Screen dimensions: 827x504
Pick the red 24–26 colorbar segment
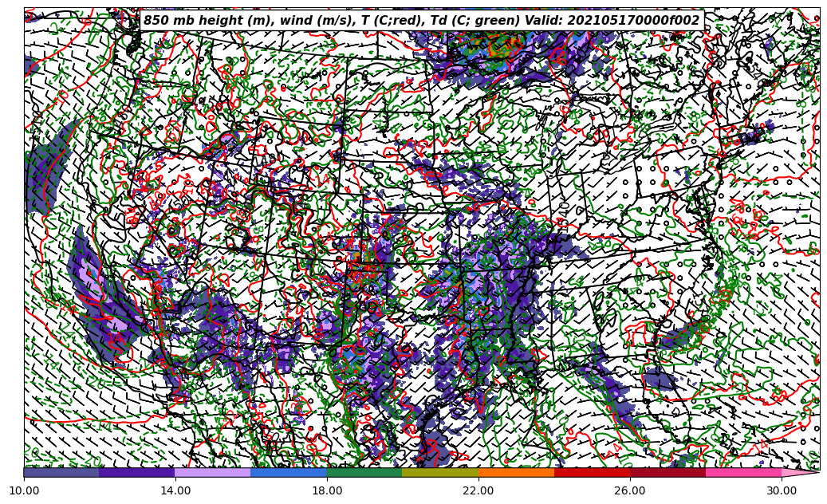(592, 472)
